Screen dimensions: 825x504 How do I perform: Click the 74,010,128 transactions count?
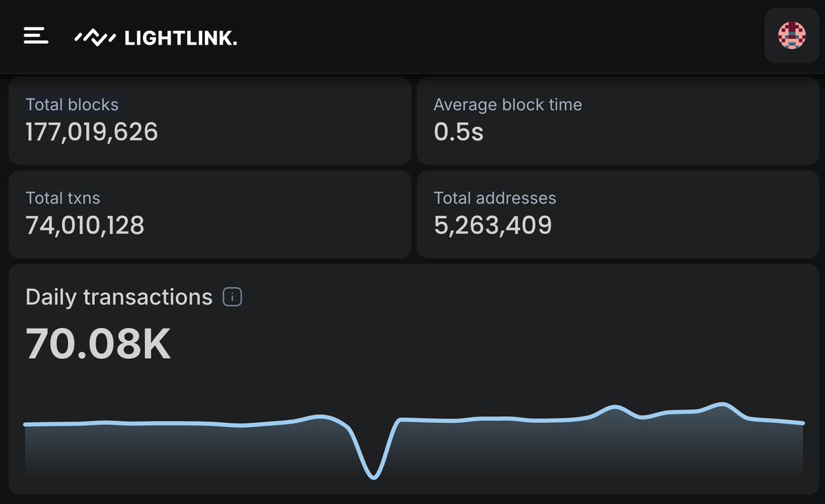point(86,224)
